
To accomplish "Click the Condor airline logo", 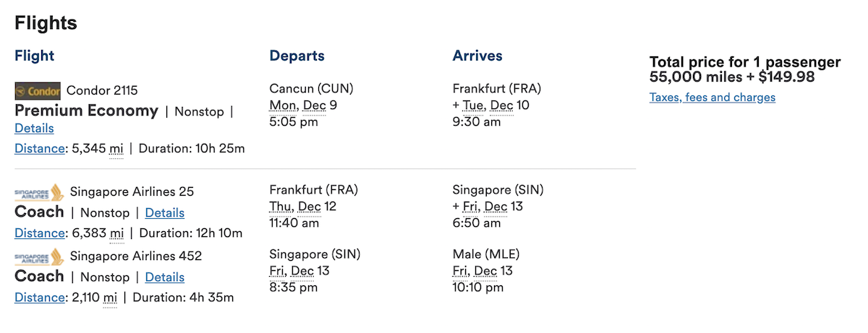I will [38, 91].
